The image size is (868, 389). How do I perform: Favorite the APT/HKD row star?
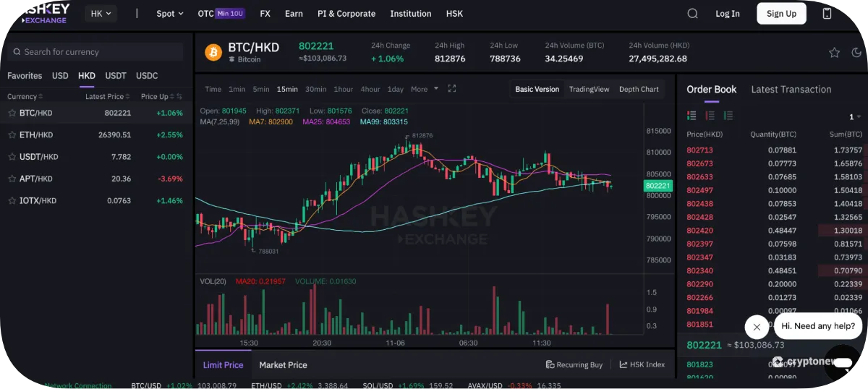tap(12, 179)
